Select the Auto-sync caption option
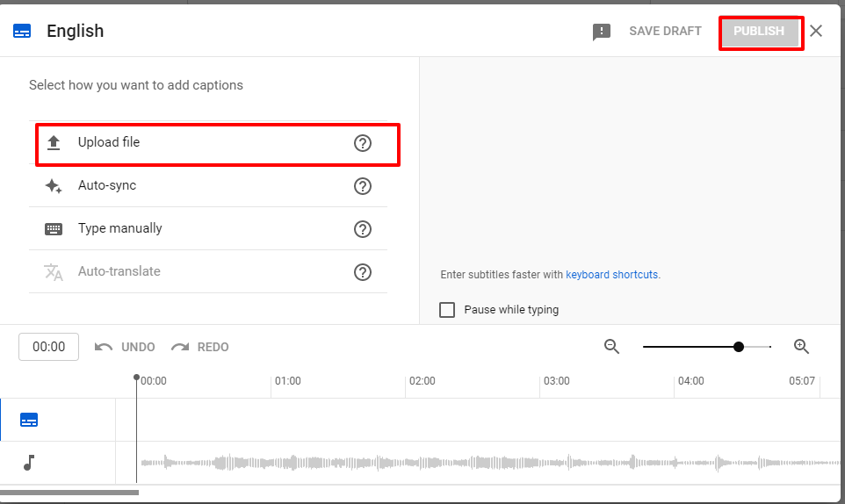The height and width of the screenshot is (504, 845). (x=107, y=186)
